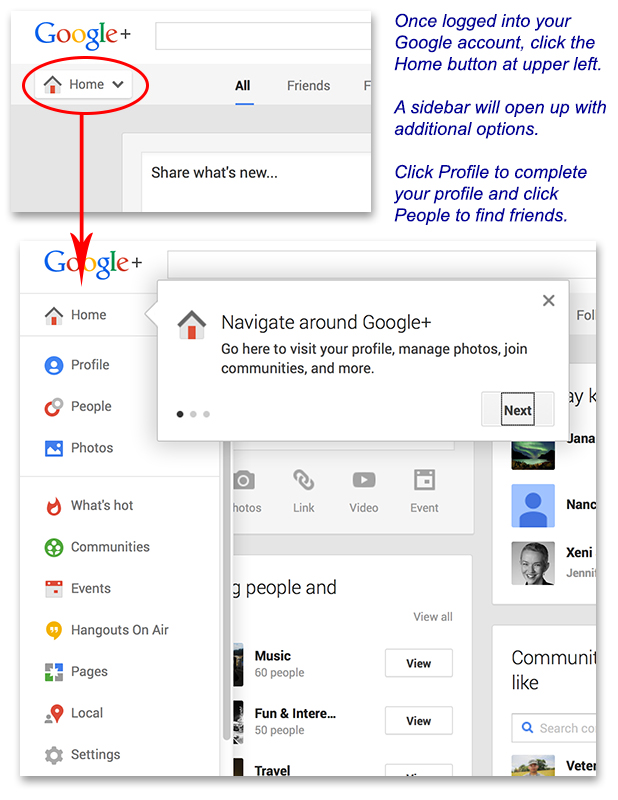The image size is (618, 800).
Task: Select the second tour page dot
Action: click(193, 414)
